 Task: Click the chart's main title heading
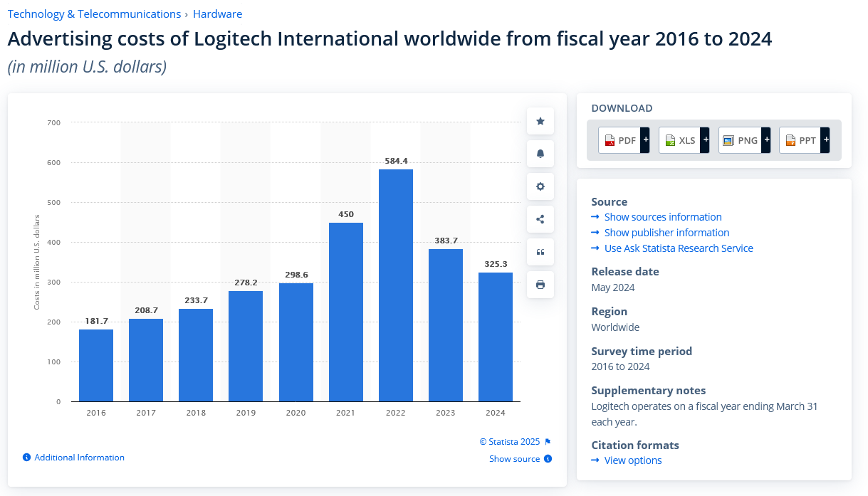tap(389, 38)
